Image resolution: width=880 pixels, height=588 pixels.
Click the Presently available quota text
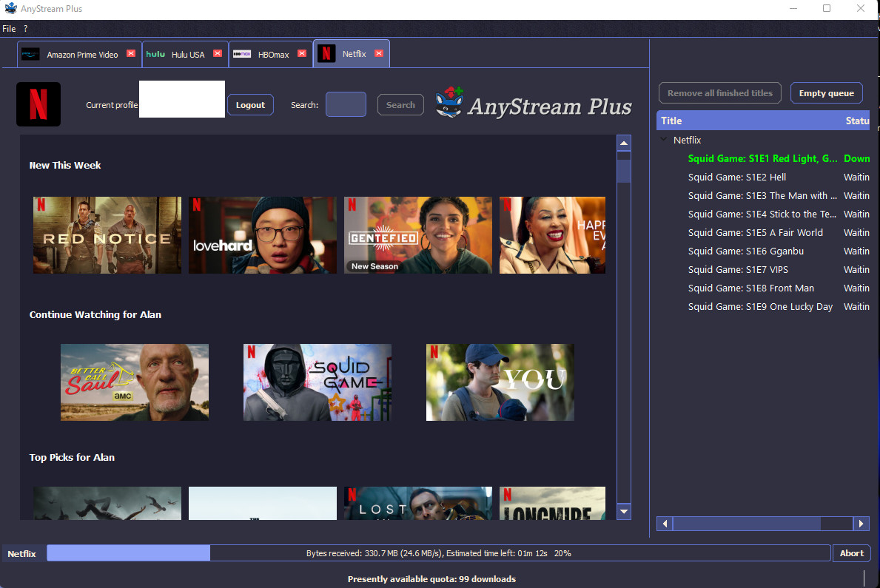click(x=431, y=579)
